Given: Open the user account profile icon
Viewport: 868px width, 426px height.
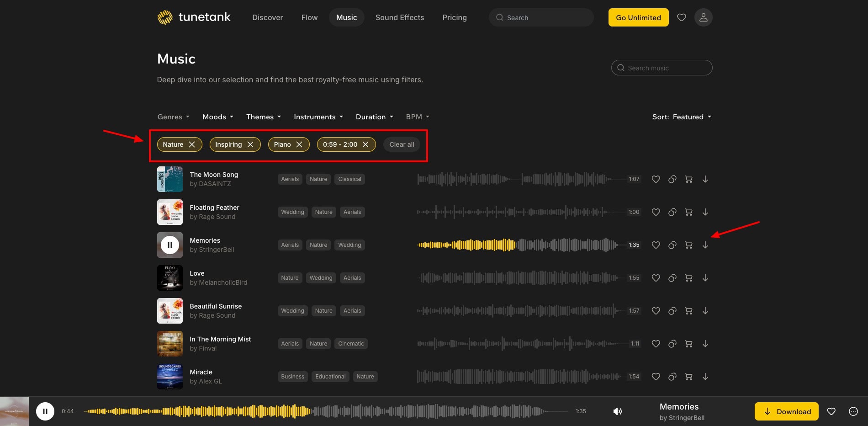Looking at the screenshot, I should coord(703,17).
